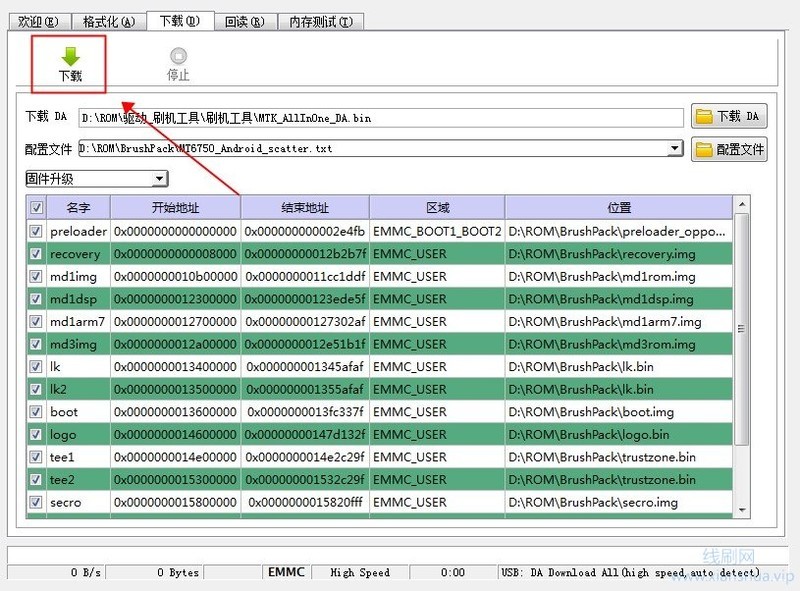Select D:\ROM\BrushPack\boot.img location cell
800x591 pixels.
(619, 412)
